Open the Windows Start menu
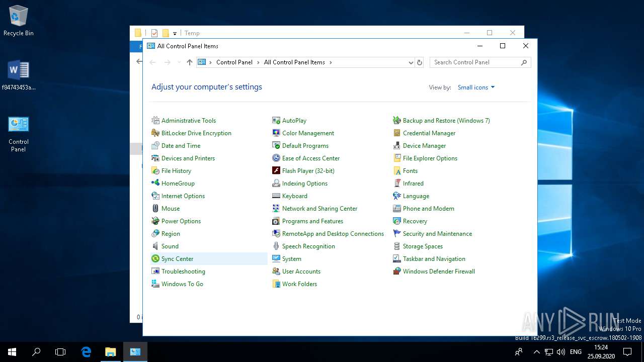The image size is (644, 362). 12,352
